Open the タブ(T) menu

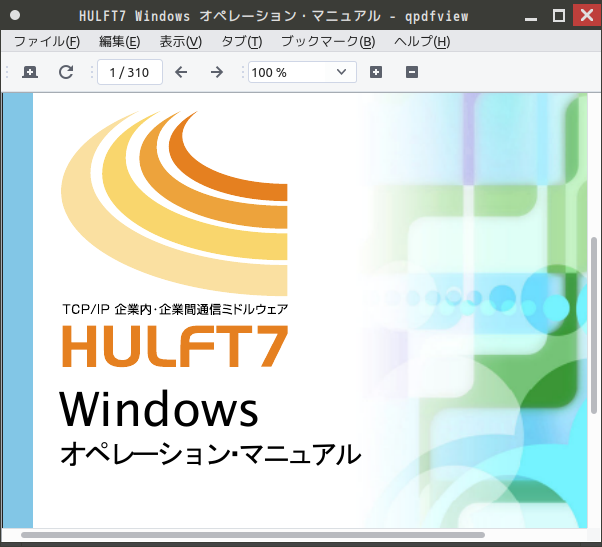[241, 41]
